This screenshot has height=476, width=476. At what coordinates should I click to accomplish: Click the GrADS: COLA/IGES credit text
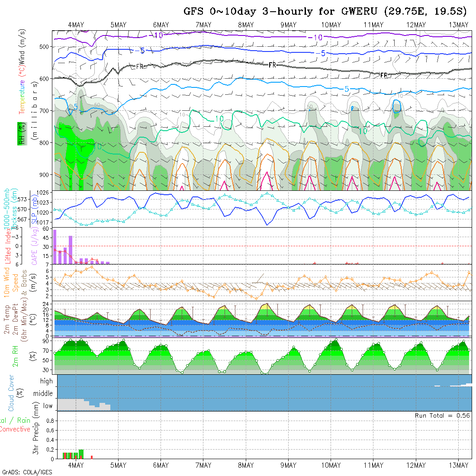[27, 472]
